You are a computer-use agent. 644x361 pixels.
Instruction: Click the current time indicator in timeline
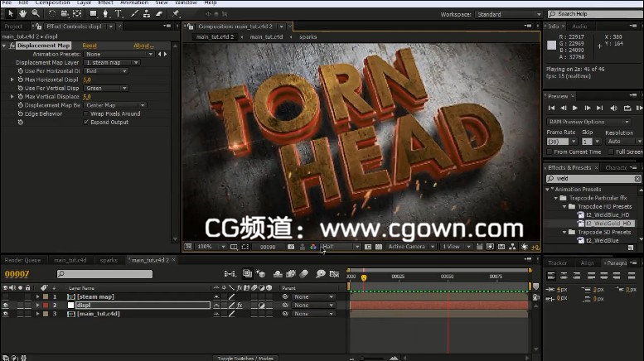click(362, 277)
